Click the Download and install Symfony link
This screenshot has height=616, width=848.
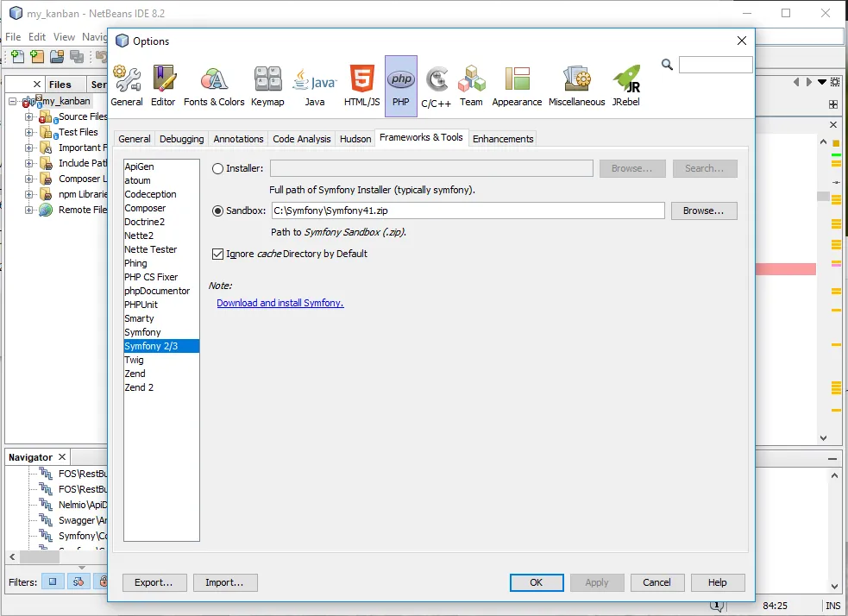[x=280, y=303]
